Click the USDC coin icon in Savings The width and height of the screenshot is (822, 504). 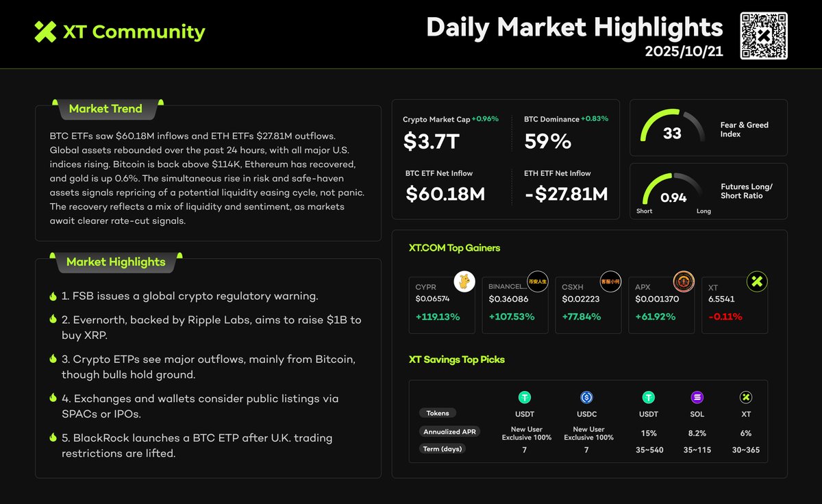(587, 397)
